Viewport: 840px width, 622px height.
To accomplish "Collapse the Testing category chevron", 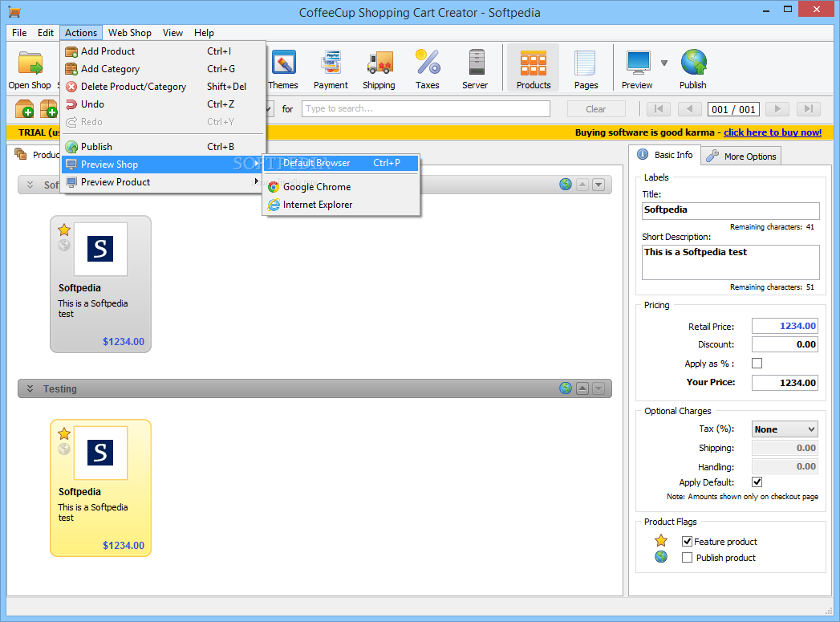I will (30, 389).
